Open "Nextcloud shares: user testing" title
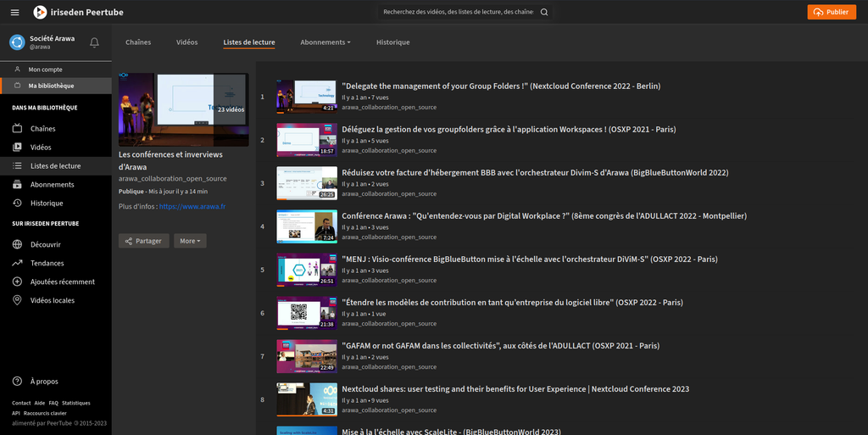This screenshot has height=435, width=868. click(515, 389)
